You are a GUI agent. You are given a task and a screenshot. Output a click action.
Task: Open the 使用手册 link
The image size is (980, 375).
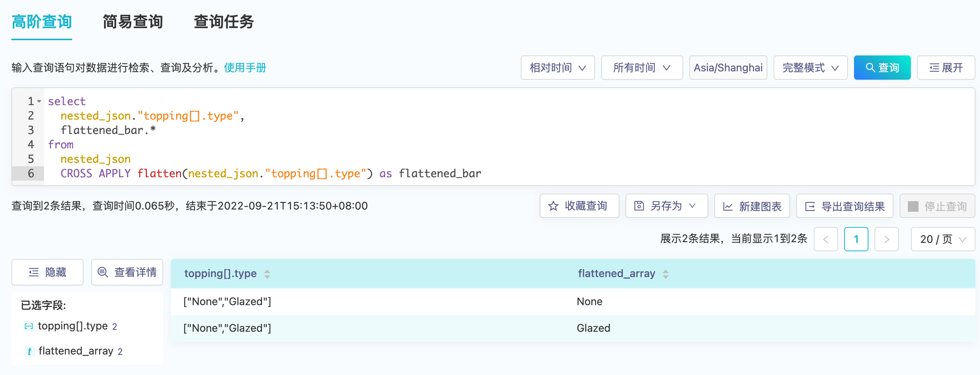click(x=245, y=68)
